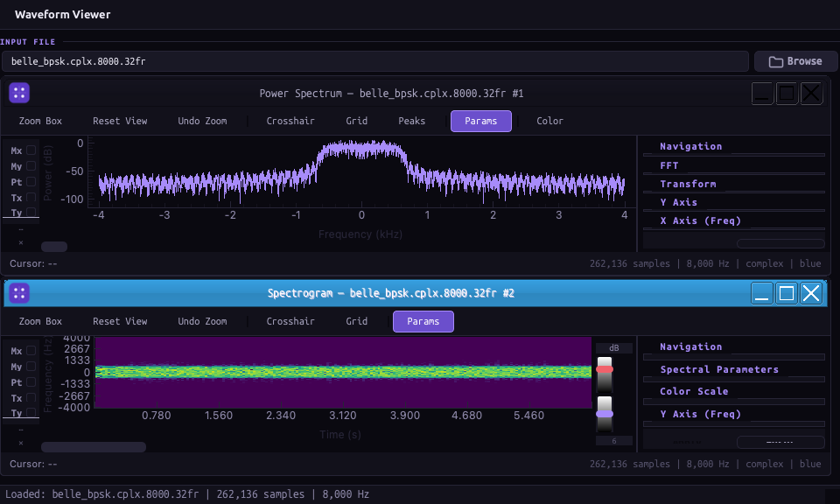
Task: Toggle Params panel in Power Spectrum
Action: 481,121
